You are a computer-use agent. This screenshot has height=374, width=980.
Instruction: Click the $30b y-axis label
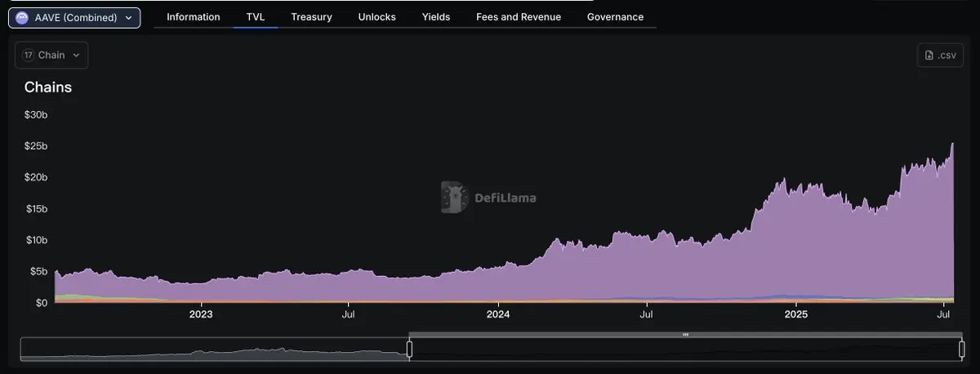(x=36, y=115)
